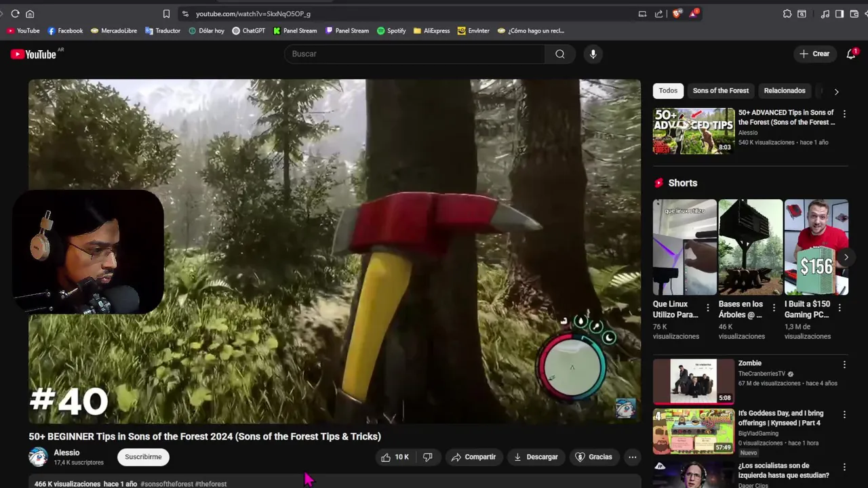868x488 pixels.
Task: Open YouTube notifications bell
Action: [851, 54]
